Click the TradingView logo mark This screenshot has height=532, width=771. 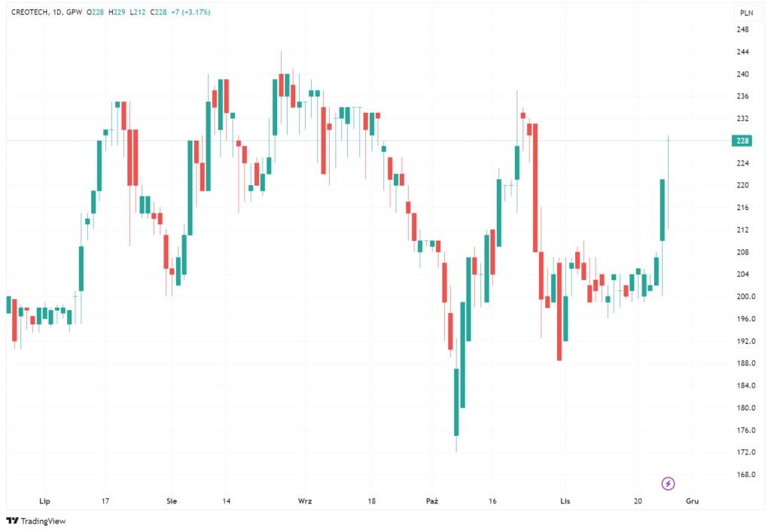12,521
